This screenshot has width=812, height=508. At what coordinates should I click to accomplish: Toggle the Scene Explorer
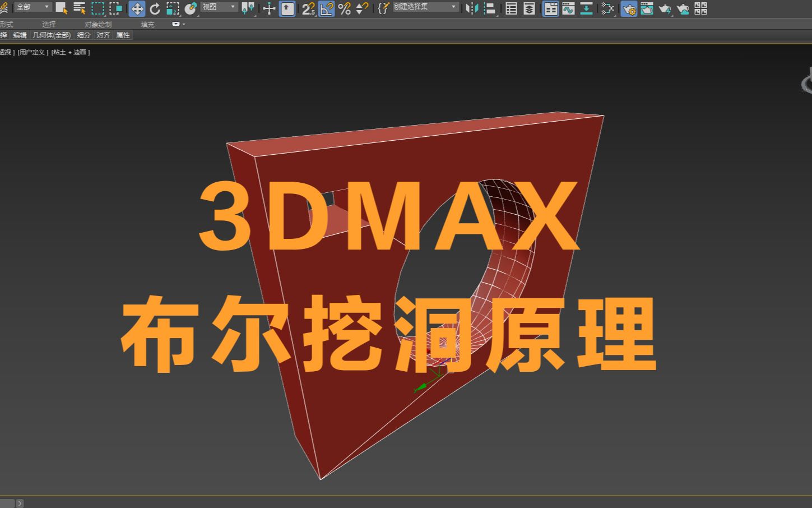511,8
